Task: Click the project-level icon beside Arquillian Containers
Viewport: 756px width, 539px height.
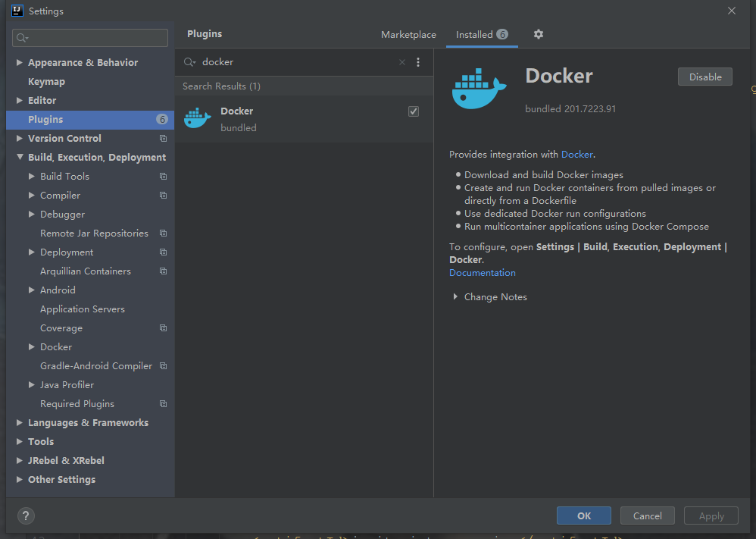Action: [164, 271]
